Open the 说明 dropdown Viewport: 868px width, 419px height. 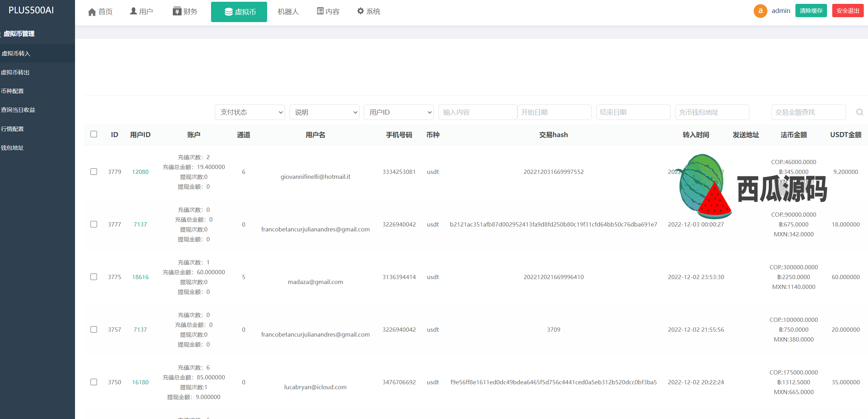tap(325, 112)
